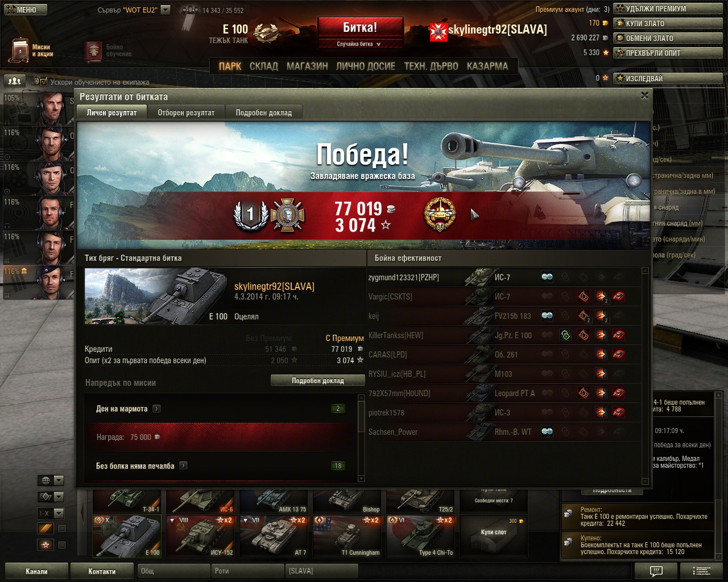Click the Battle training book icon
728x582 pixels.
tap(93, 51)
